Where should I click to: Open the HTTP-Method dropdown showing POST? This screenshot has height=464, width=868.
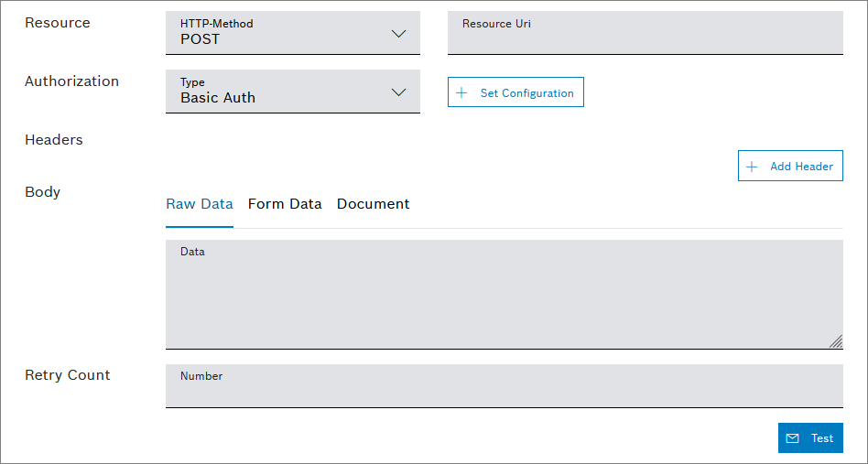coord(292,33)
